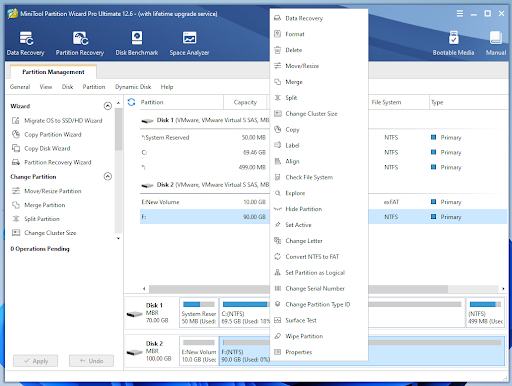The image size is (512, 386).
Task: Click the Capacity column header
Action: 245,102
